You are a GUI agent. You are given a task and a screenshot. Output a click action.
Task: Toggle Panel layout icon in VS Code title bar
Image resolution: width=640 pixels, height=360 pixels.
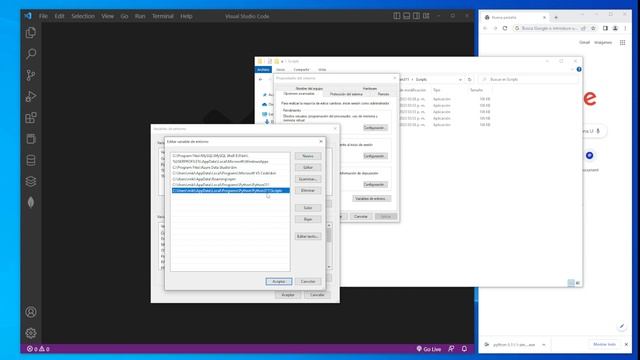pyautogui.click(x=407, y=16)
